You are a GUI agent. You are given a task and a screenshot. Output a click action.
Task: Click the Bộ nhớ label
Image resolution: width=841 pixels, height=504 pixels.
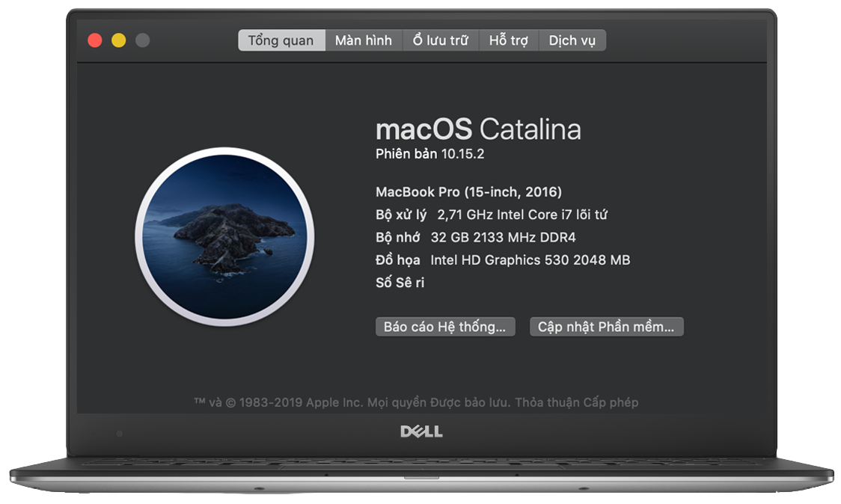(397, 237)
